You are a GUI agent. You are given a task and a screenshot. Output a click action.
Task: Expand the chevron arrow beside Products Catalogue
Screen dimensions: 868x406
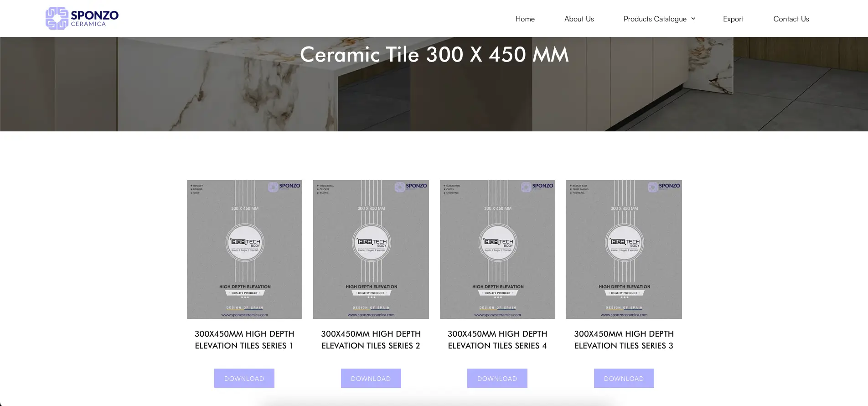tap(693, 19)
